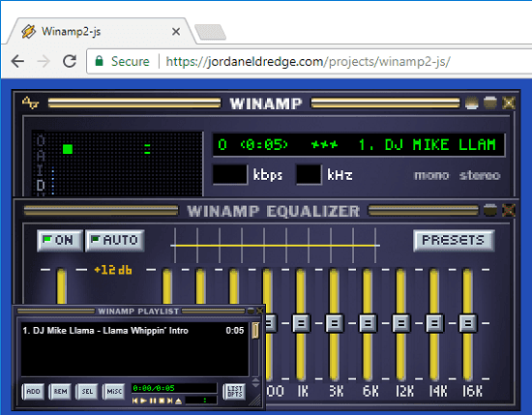Click the A always-on-top clutter letter
Image resolution: width=532 pixels, height=415 pixels.
[x=41, y=156]
